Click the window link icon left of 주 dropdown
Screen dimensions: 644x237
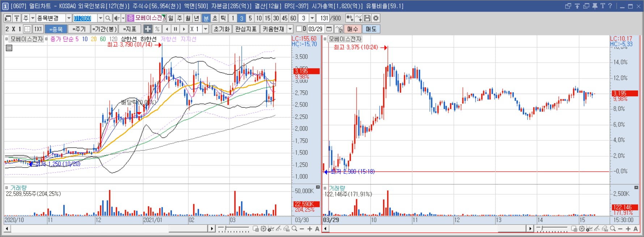(x=8, y=18)
